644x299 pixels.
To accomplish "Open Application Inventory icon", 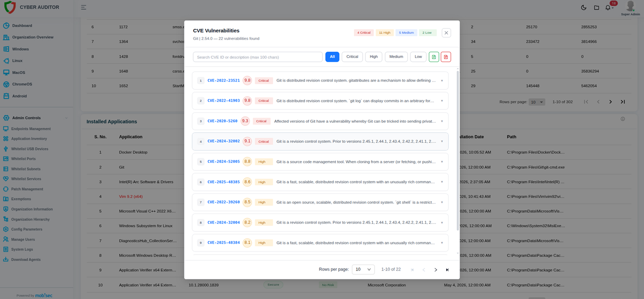I will [6, 139].
